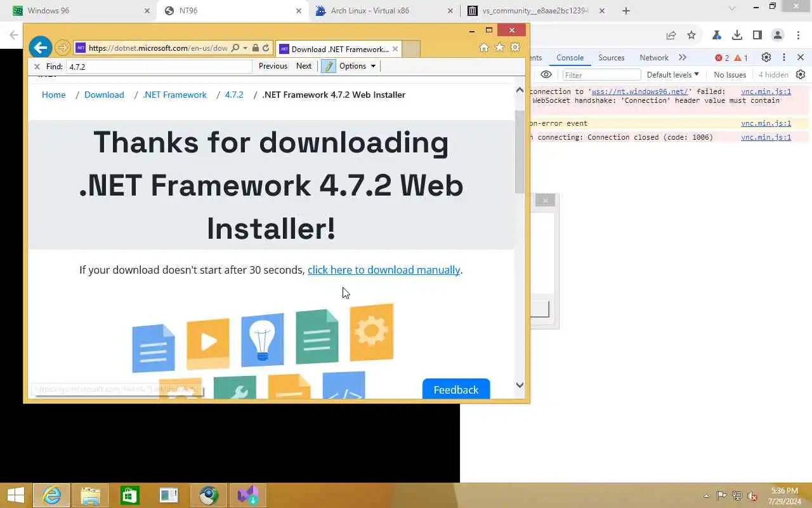Screen dimensions: 812x508
Task: Open IE Favorites star icon
Action: (x=499, y=48)
